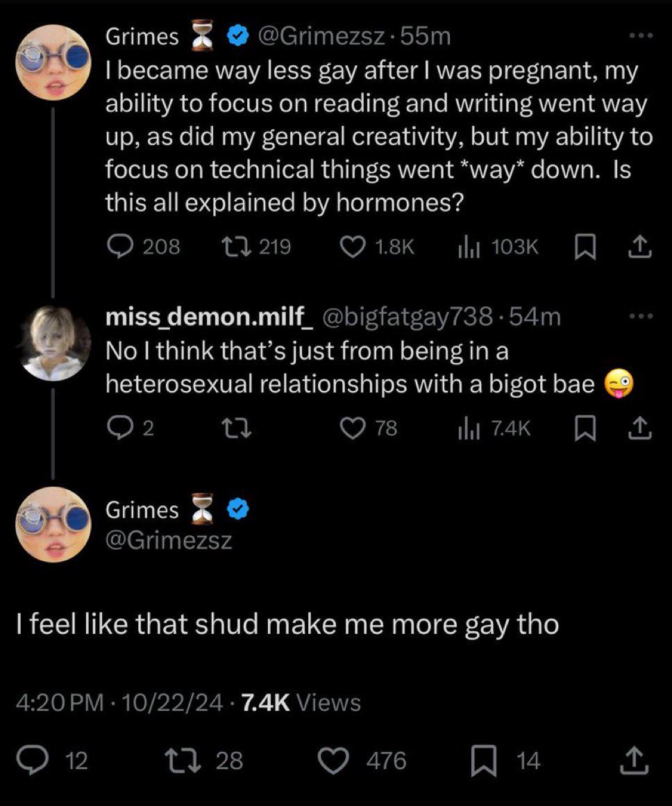Bookmark the first Grimes tweet
672x806 pixels.
[587, 246]
